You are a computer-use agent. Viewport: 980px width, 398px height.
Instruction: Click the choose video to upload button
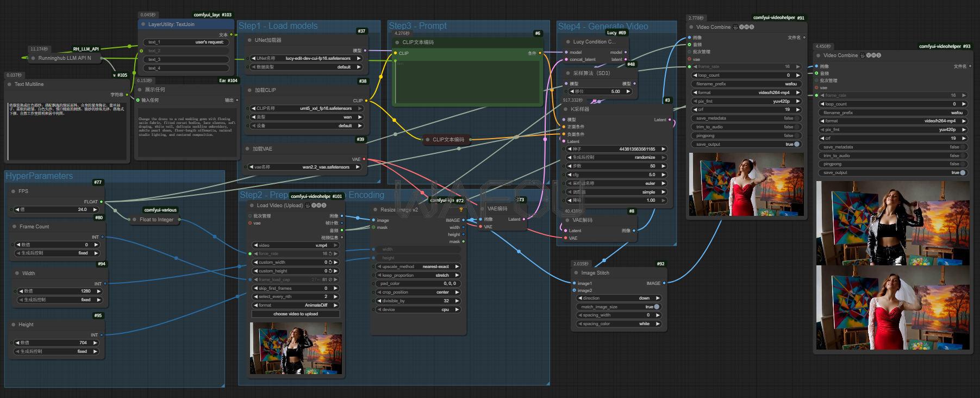296,314
